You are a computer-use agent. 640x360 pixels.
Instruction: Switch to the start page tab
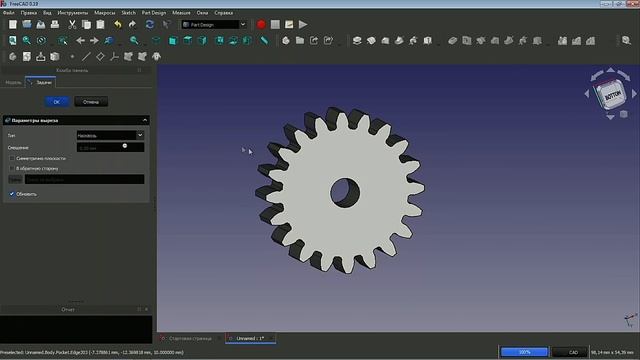(190, 338)
